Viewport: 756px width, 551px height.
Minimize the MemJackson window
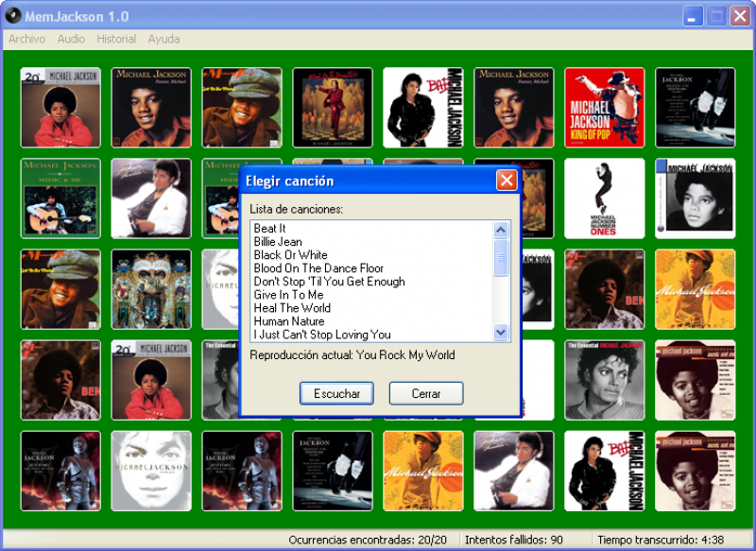click(x=693, y=16)
